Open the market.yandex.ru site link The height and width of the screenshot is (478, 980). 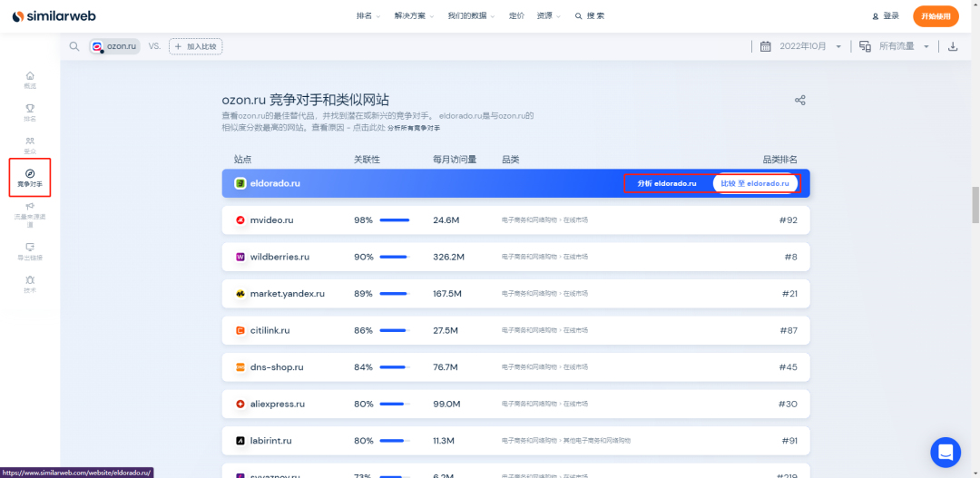(x=287, y=294)
